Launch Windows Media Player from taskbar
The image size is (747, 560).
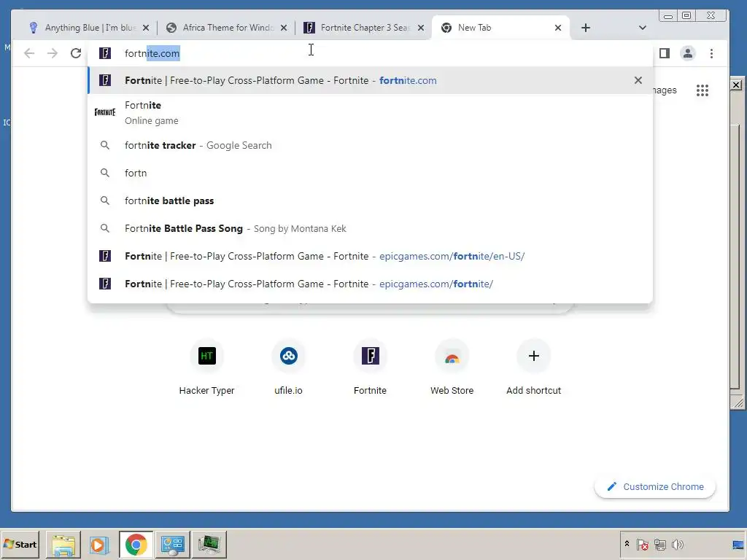click(x=99, y=544)
